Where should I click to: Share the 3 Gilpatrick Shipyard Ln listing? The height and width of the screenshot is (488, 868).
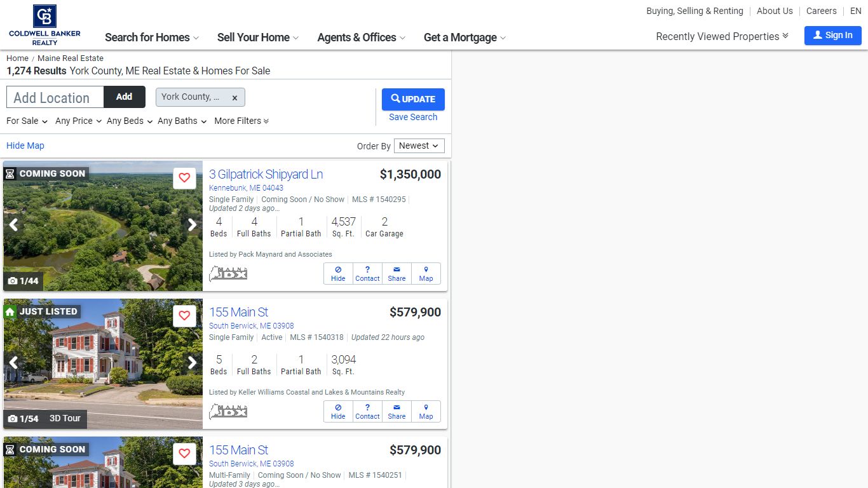pyautogui.click(x=397, y=274)
